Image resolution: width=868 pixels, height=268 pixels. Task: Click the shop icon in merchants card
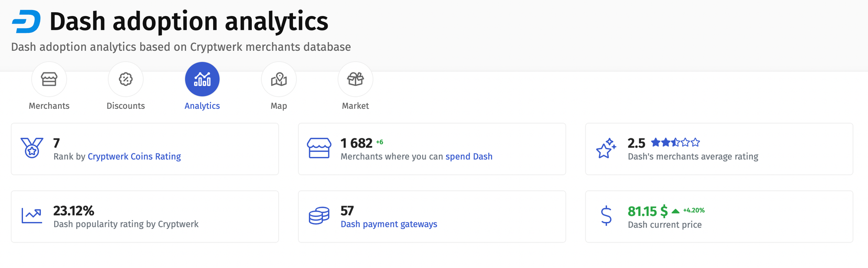click(x=319, y=148)
